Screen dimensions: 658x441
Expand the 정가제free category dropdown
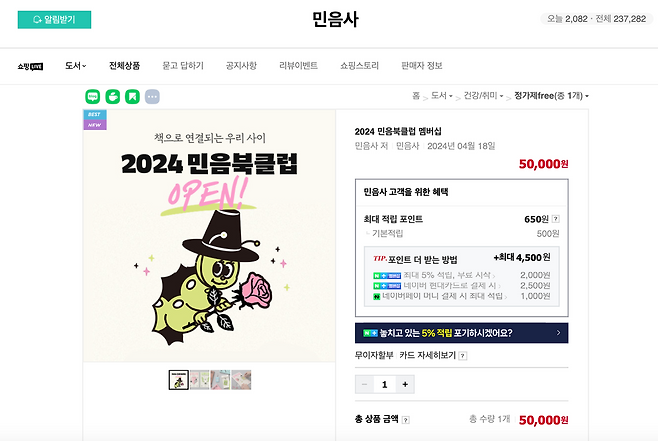[x=550, y=96]
